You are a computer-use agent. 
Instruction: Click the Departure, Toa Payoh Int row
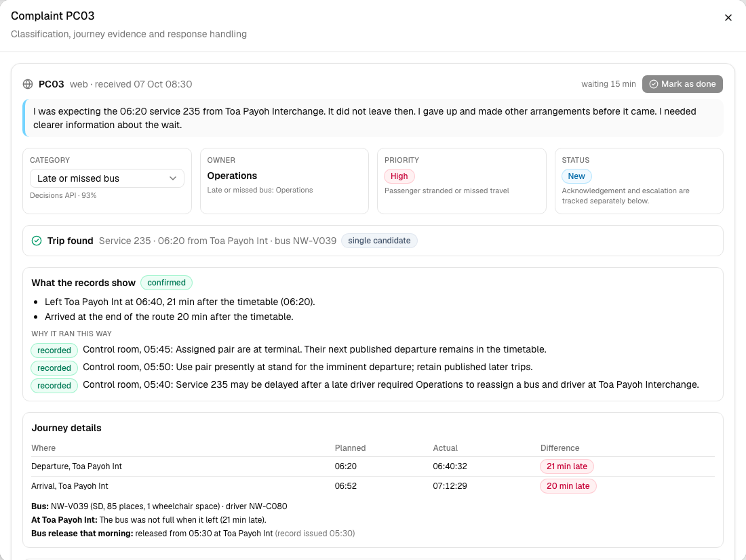pos(373,466)
